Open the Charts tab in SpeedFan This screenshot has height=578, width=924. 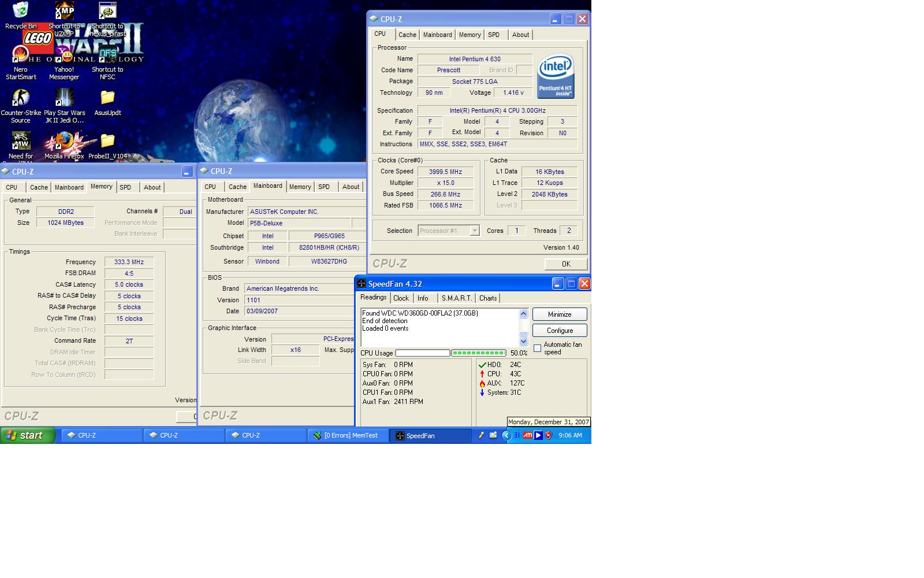tap(488, 298)
